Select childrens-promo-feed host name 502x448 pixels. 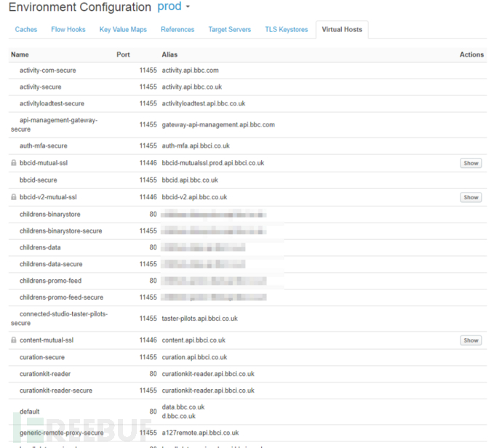point(51,281)
